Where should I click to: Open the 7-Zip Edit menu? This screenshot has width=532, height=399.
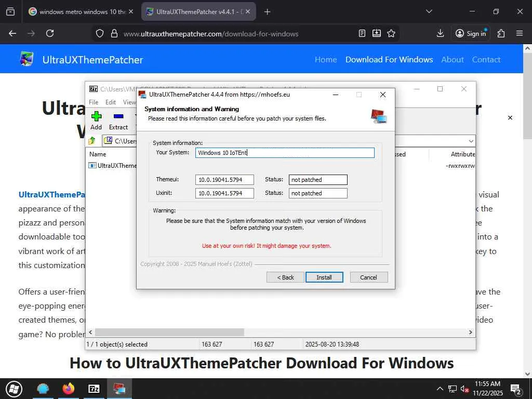tap(111, 102)
